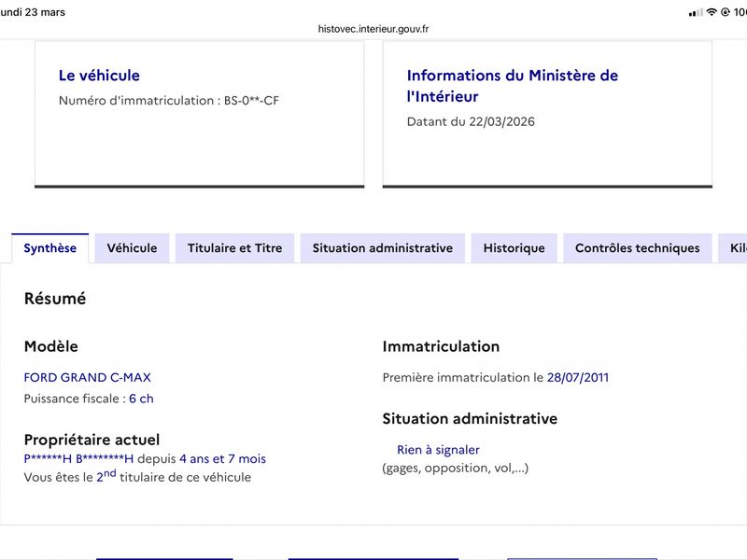Open the Titulaire et Titre tab
This screenshot has height=560, width=747.
click(235, 248)
